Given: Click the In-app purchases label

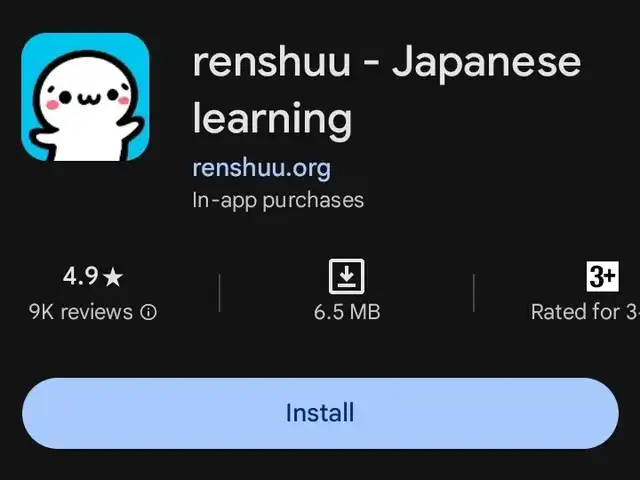Looking at the screenshot, I should (278, 200).
